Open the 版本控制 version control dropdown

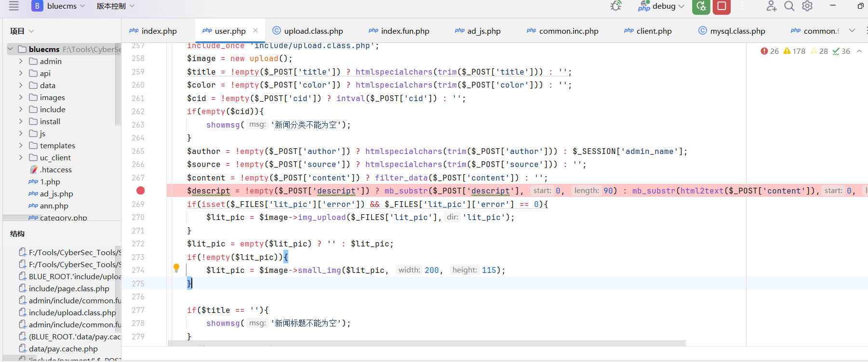pos(116,6)
